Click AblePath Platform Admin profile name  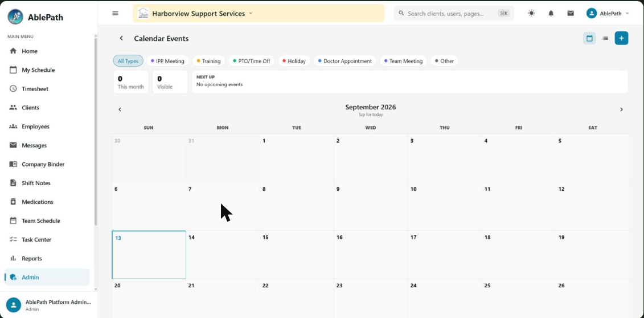pyautogui.click(x=58, y=302)
